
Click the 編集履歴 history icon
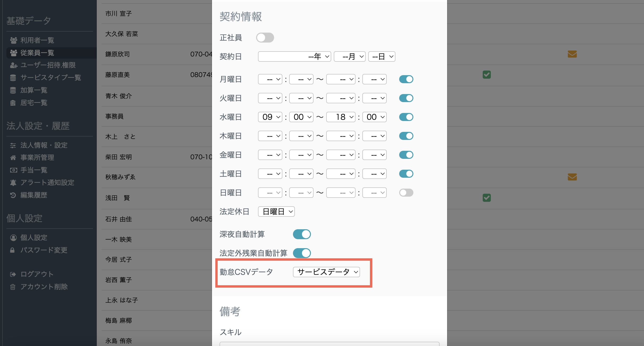pos(13,195)
